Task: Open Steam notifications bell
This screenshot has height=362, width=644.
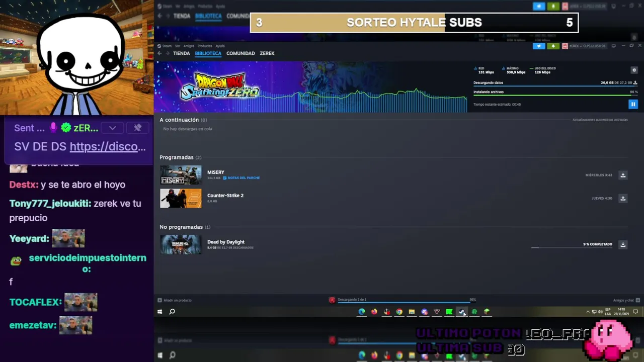Action: click(553, 46)
